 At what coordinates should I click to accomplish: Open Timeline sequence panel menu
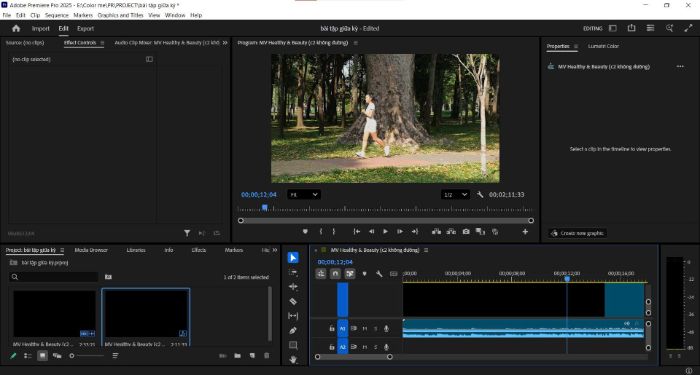click(x=426, y=250)
